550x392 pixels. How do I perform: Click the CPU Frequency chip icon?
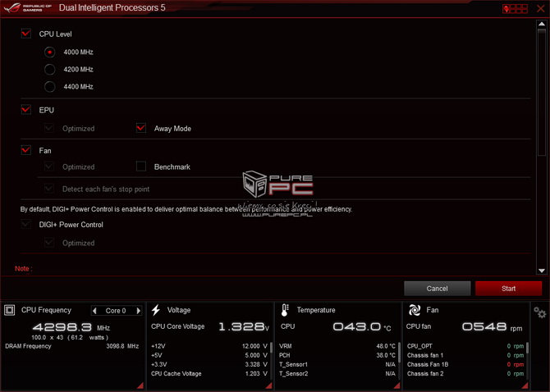tap(10, 310)
